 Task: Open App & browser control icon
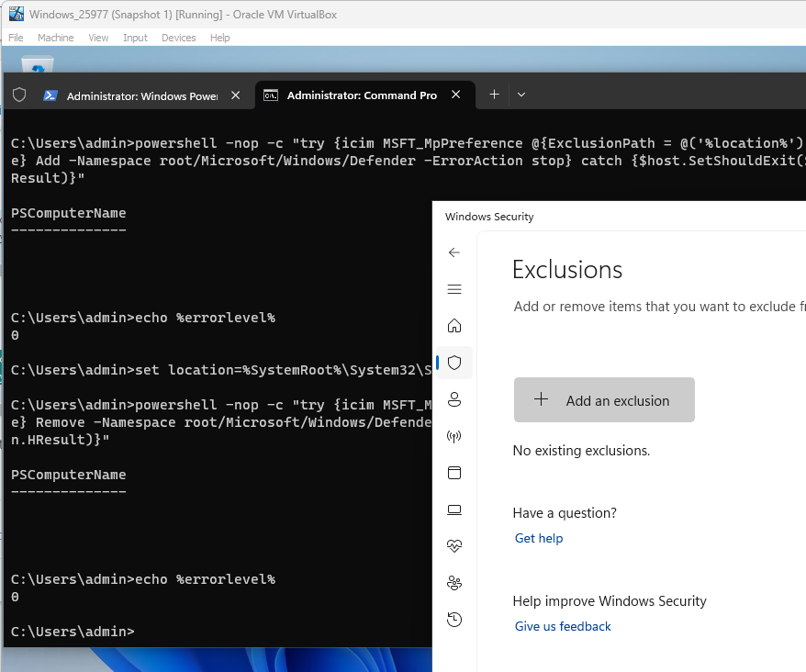coord(453,473)
